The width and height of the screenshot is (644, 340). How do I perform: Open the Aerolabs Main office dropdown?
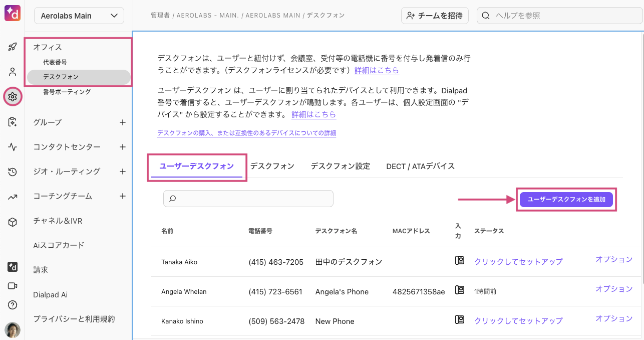pos(79,16)
